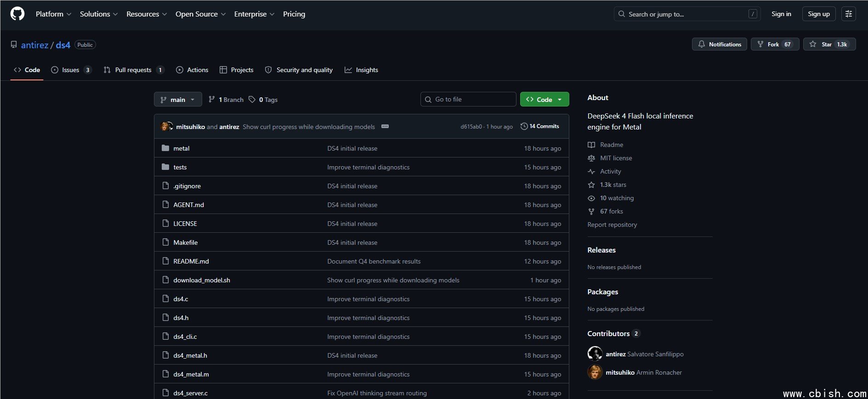This screenshot has width=868, height=399.
Task: Click the Go to file input
Action: point(468,99)
